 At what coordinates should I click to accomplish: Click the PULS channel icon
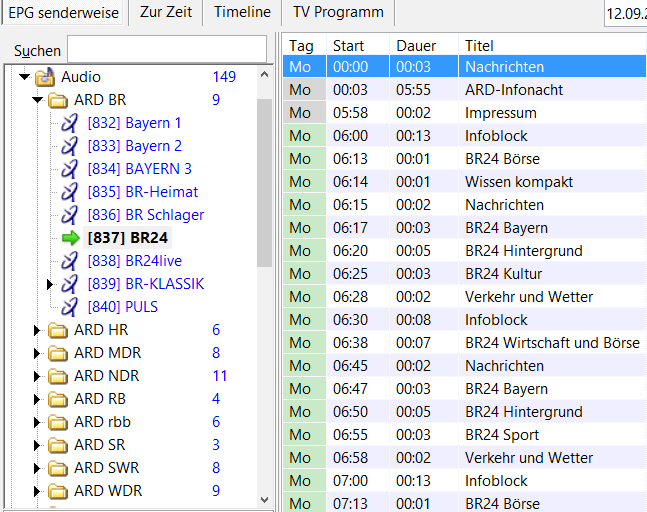coord(69,307)
